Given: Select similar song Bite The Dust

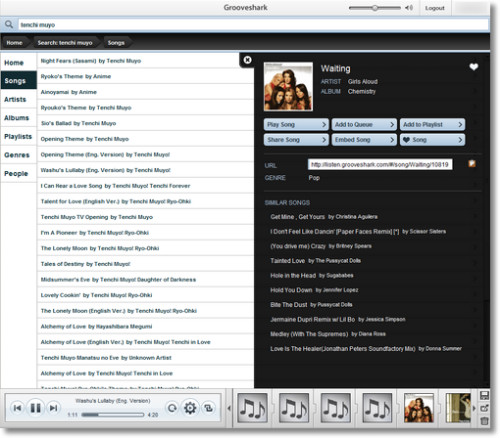Looking at the screenshot, I should tap(311, 305).
